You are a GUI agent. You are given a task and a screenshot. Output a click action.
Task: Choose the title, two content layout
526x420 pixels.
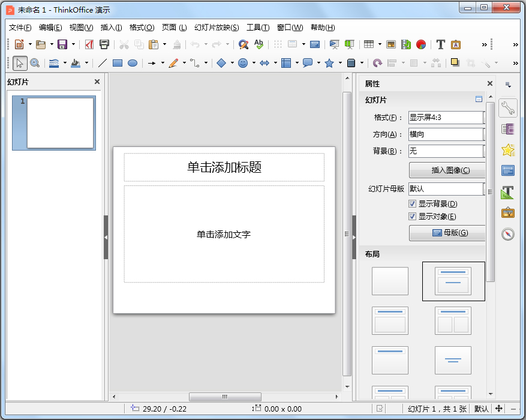[453, 321]
